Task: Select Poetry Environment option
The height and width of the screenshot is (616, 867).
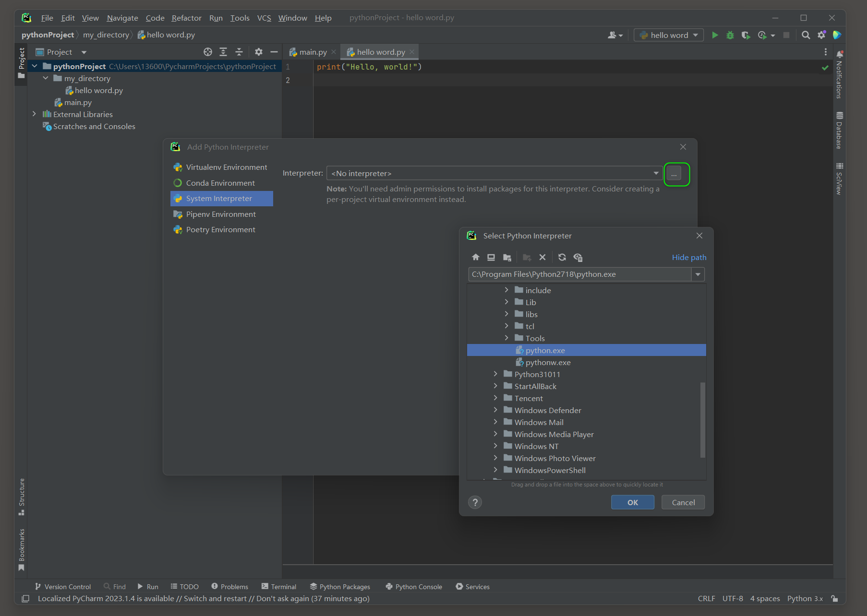Action: point(222,229)
